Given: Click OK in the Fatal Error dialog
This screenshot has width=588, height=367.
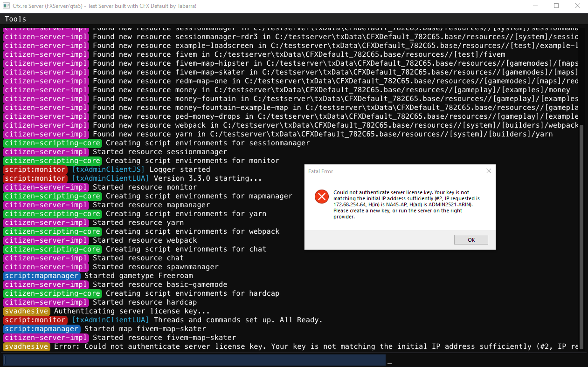Looking at the screenshot, I should [471, 240].
